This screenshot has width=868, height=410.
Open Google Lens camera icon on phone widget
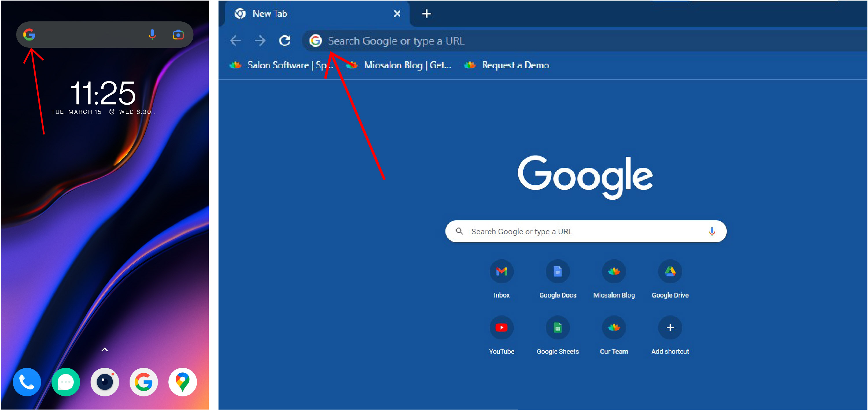tap(178, 34)
